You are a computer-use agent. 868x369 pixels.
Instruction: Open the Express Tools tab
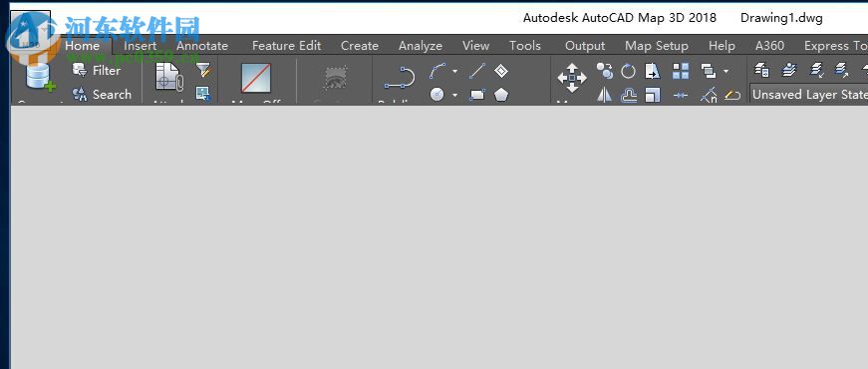[x=836, y=46]
